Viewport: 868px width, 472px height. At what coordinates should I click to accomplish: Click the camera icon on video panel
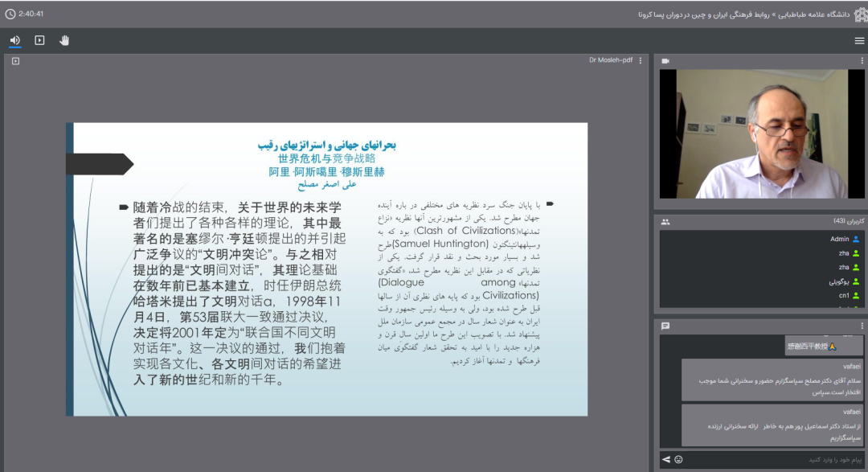tap(665, 61)
